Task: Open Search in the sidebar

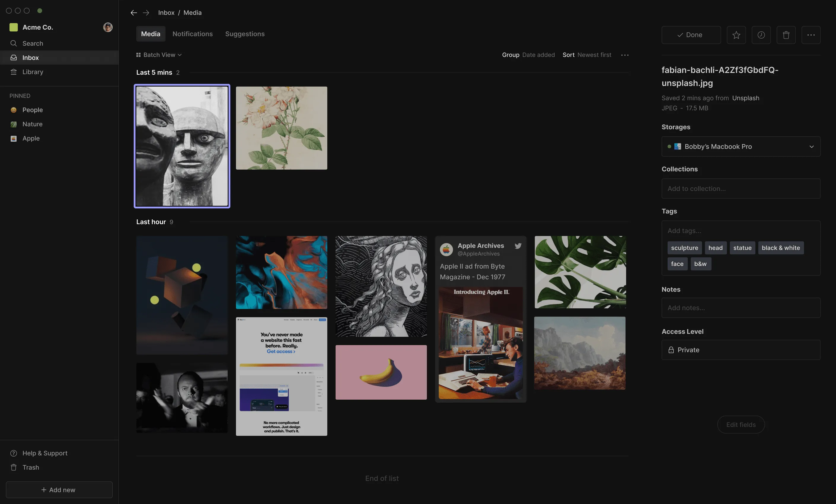Action: tap(59, 44)
